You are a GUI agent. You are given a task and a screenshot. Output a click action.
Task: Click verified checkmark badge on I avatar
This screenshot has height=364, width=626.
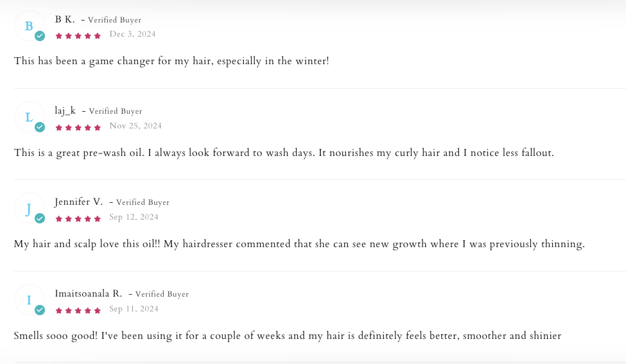tap(40, 310)
